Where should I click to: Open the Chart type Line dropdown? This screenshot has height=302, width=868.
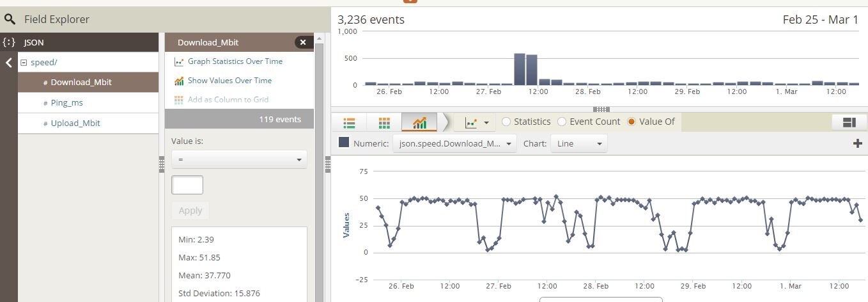click(x=579, y=143)
